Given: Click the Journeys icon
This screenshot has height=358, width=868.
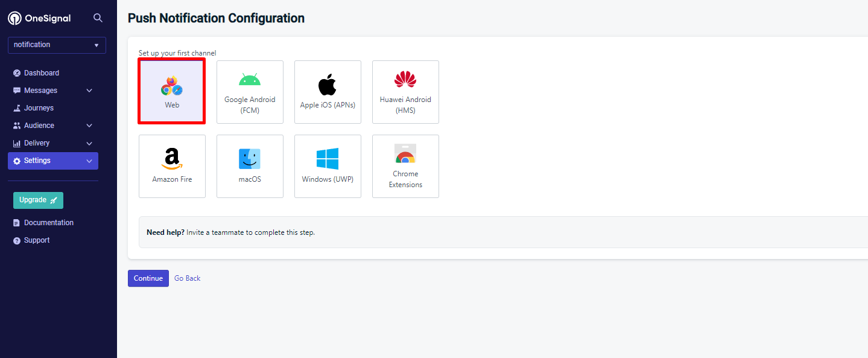Looking at the screenshot, I should point(17,108).
